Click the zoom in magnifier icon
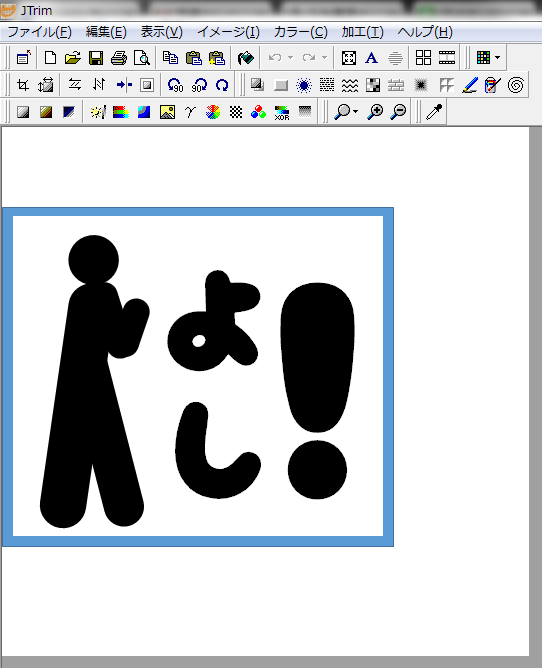Viewport: 542px width, 668px height. [375, 112]
